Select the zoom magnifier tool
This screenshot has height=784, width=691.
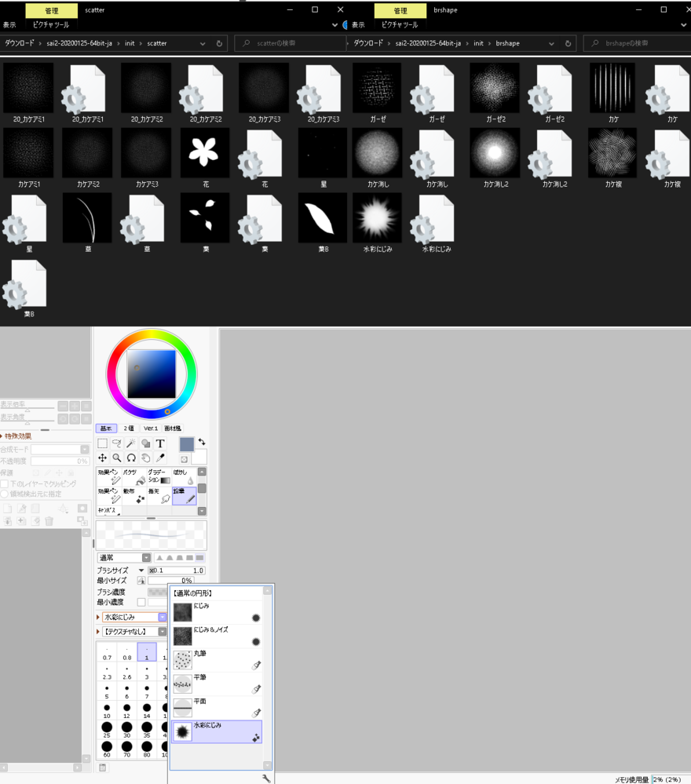(x=116, y=458)
